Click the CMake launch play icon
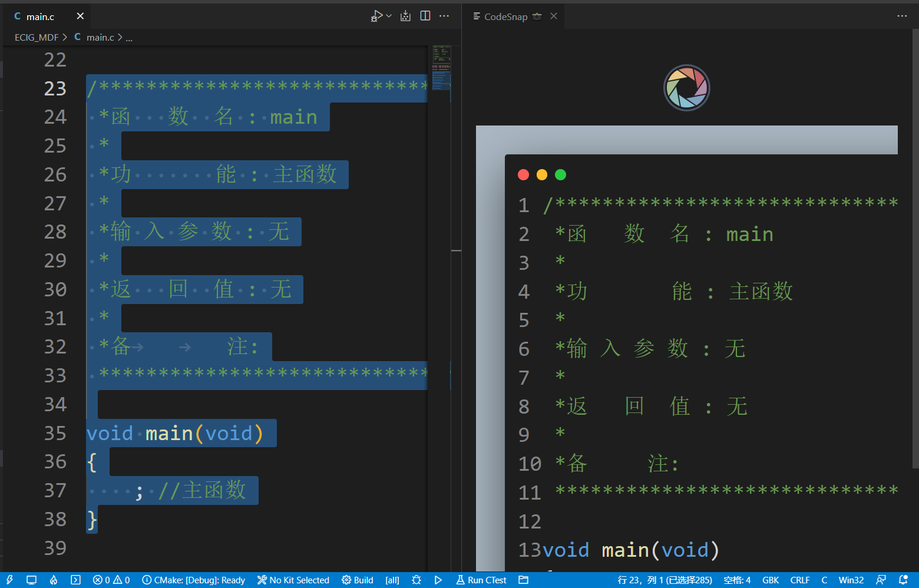The height and width of the screenshot is (588, 919). 438,580
